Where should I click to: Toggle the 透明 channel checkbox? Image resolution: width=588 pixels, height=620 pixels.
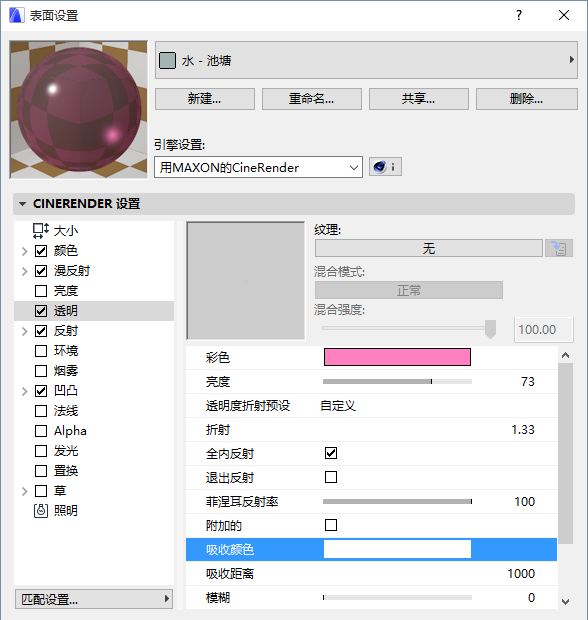pos(41,311)
